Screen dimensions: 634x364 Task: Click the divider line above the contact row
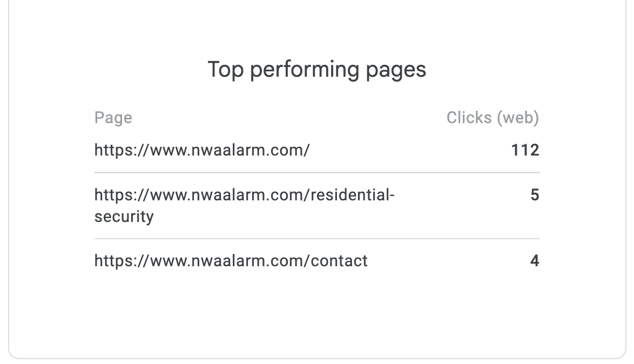click(317, 238)
